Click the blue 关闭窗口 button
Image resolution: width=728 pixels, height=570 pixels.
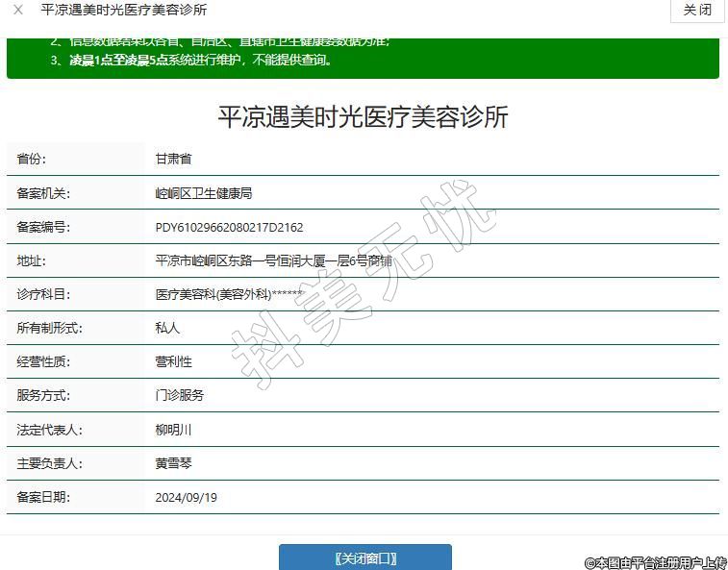click(365, 558)
